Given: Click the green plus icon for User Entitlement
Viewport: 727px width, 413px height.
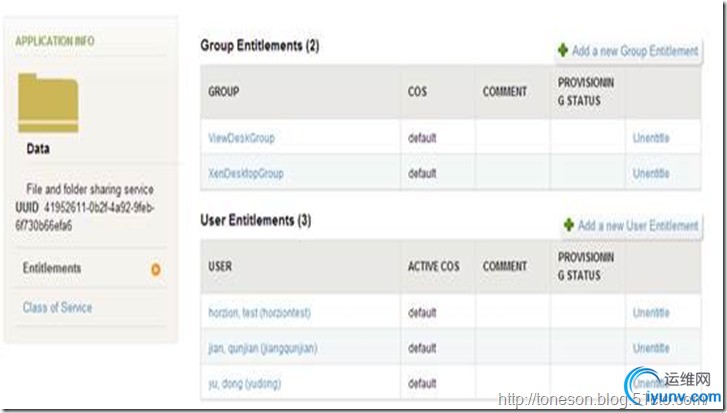Looking at the screenshot, I should (x=569, y=225).
